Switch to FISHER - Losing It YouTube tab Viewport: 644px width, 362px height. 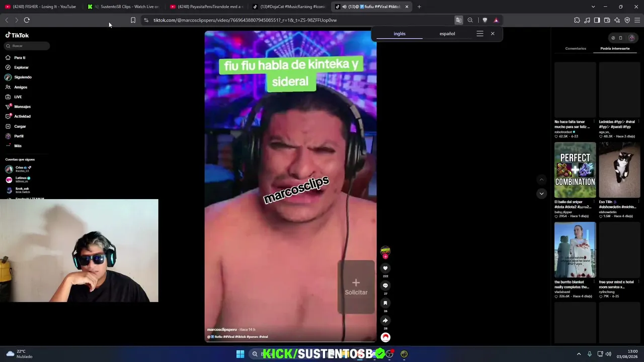41,7
